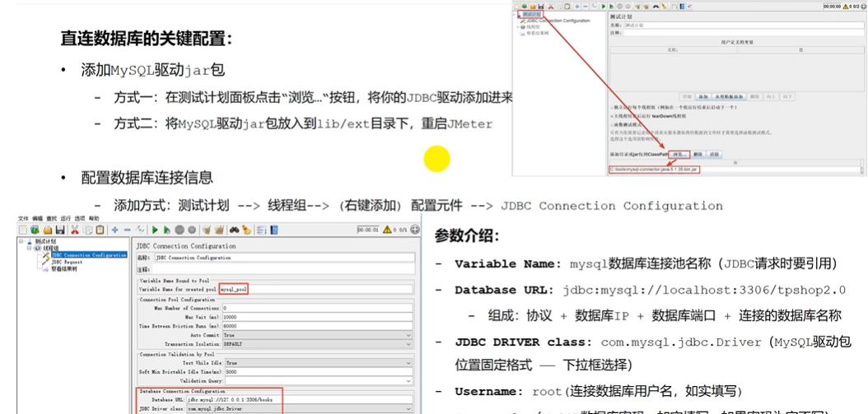This screenshot has width=868, height=414.
Task: Click 名称 field in JDBC Connection Configuration panel
Action: pos(285,258)
